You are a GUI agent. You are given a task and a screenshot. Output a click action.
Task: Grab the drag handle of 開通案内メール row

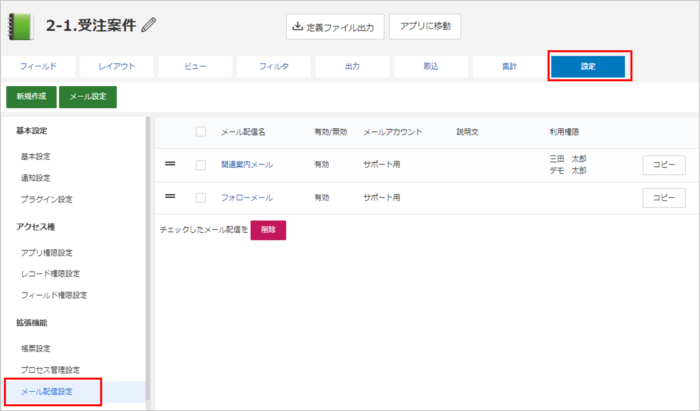[x=170, y=164]
